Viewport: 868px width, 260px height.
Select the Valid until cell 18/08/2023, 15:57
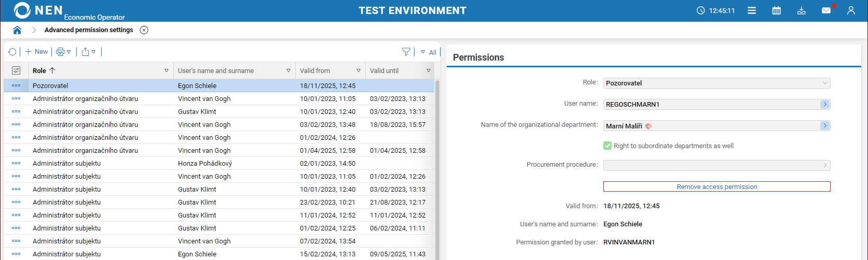397,124
